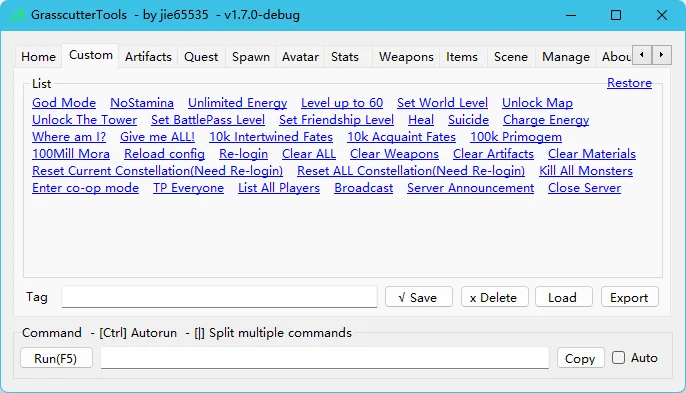Click Reload config link

(164, 154)
